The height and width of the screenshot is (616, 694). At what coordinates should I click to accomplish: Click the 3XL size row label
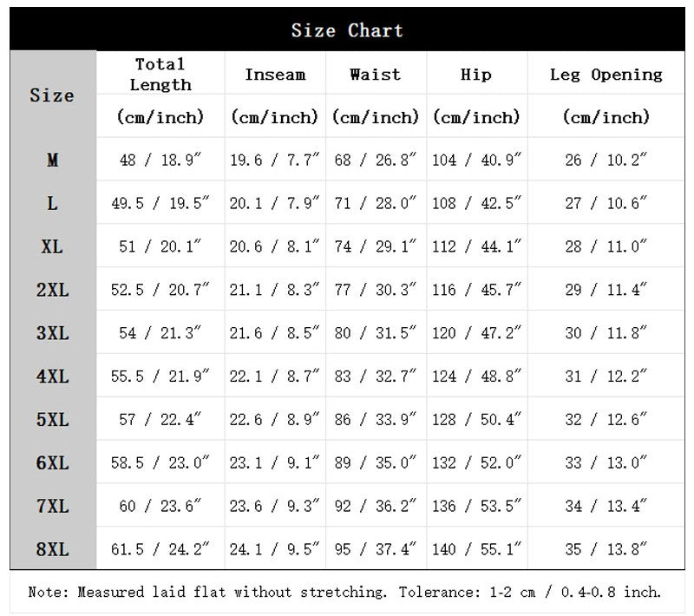(x=52, y=333)
